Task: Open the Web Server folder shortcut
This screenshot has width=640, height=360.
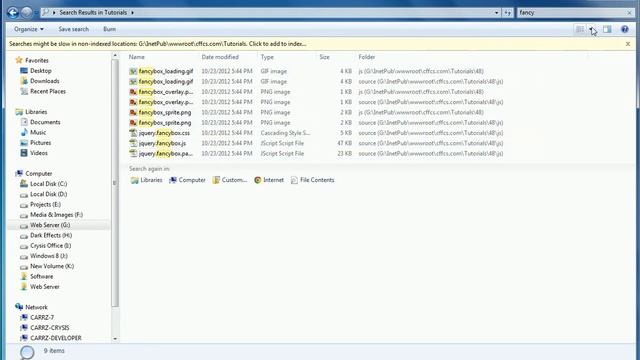Action: [x=44, y=287]
